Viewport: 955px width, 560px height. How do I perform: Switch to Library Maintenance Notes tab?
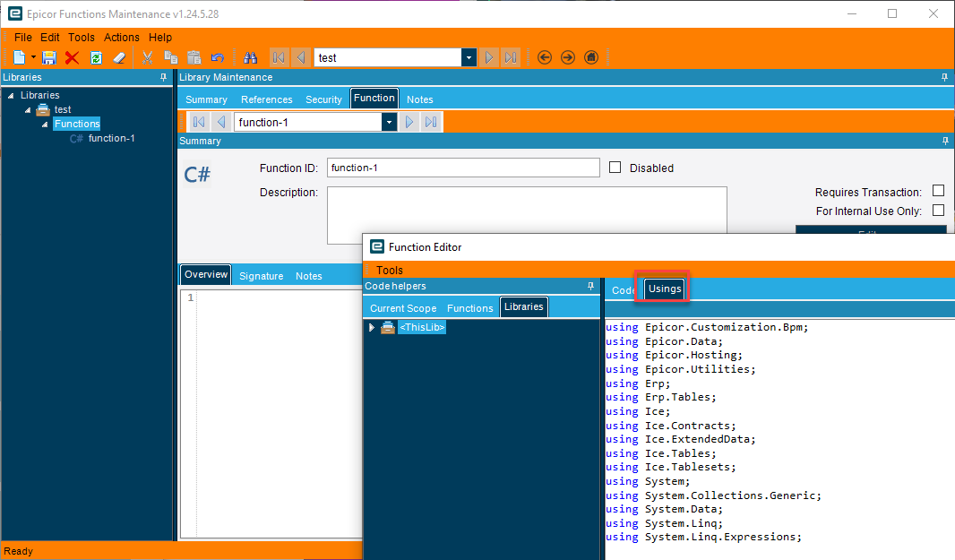point(419,99)
